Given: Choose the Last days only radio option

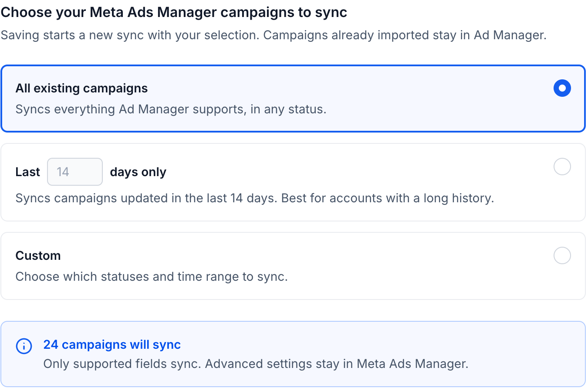Looking at the screenshot, I should click(562, 167).
